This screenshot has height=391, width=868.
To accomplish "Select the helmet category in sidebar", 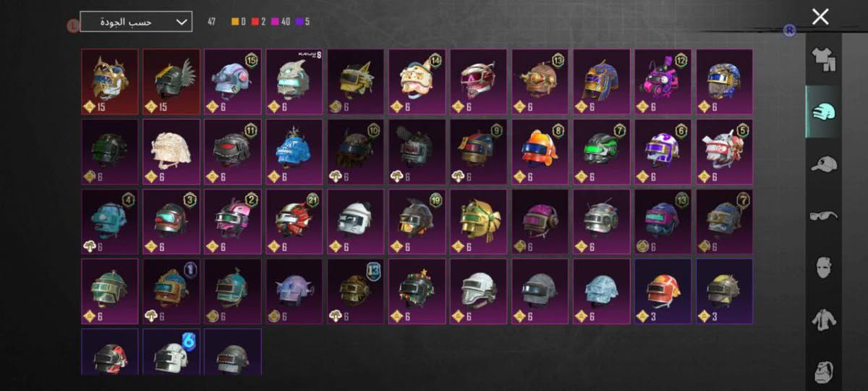I will 823,112.
